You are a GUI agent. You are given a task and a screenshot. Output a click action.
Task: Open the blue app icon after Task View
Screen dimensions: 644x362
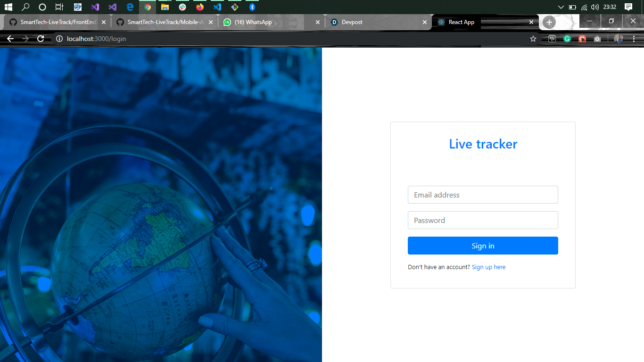coord(78,7)
